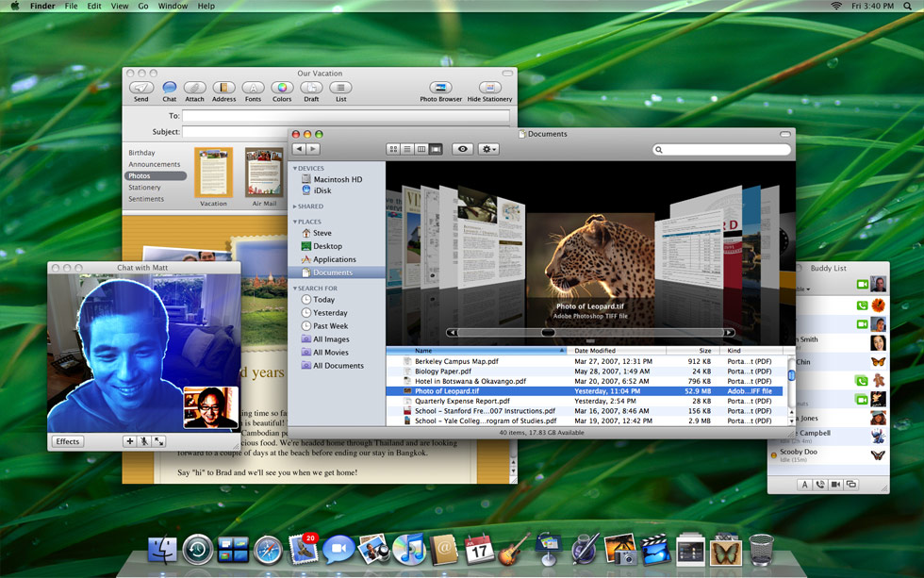This screenshot has height=578, width=924.
Task: Open the Address panel in Mail
Action: coord(223,87)
